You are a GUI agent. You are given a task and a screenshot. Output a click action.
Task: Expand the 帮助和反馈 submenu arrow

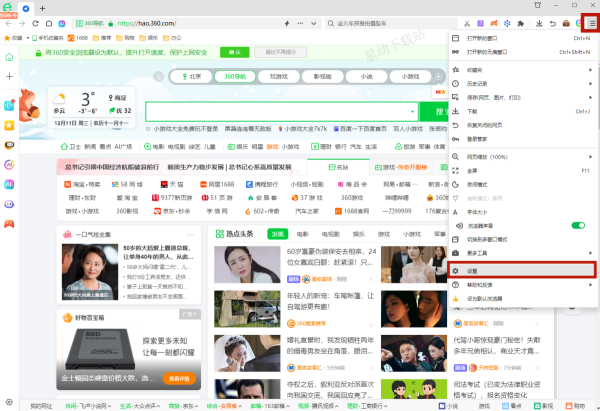click(x=590, y=285)
